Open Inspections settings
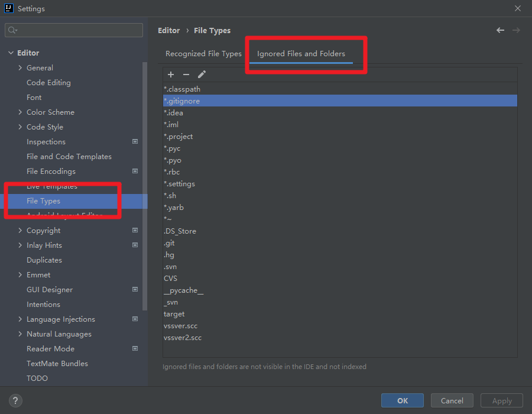Image resolution: width=532 pixels, height=414 pixels. pyautogui.click(x=46, y=142)
